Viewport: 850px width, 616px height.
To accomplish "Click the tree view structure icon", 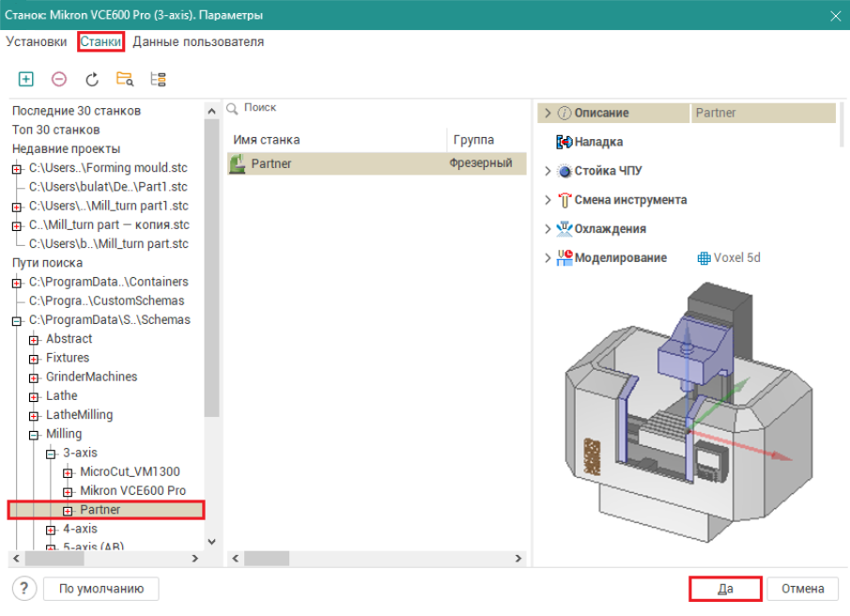I will point(157,79).
